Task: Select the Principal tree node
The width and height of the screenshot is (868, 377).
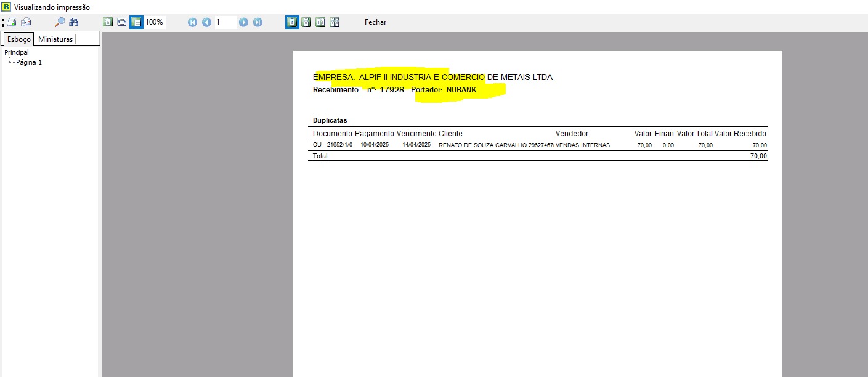Action: [x=17, y=52]
